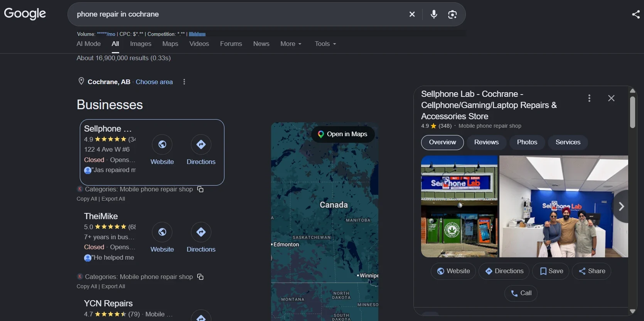Select the Services tab in the panel

(568, 142)
